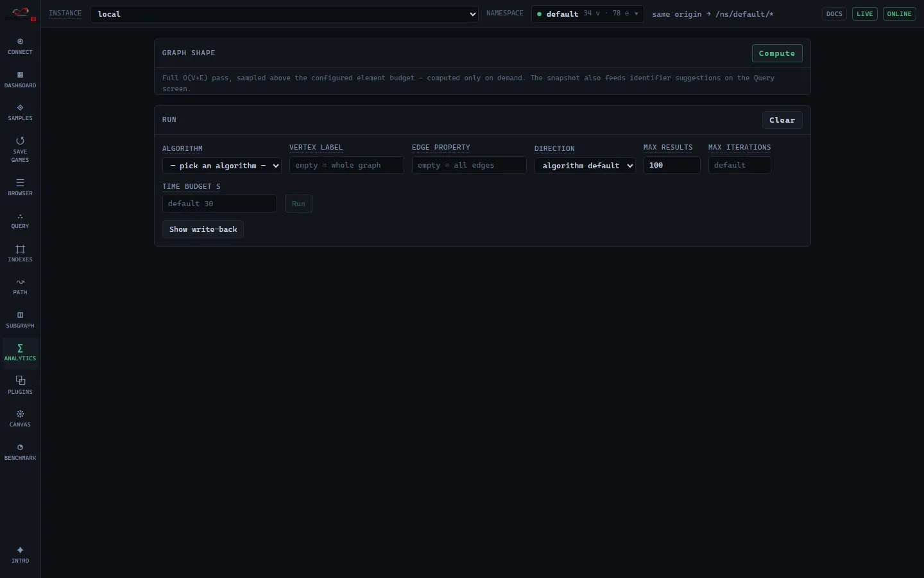Click the GRAPH SHAPE heading text

[189, 53]
